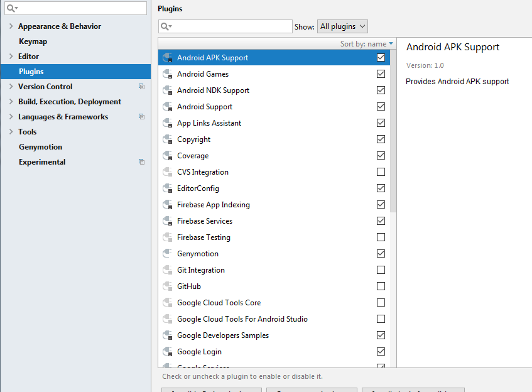Click the Firebase Services plugin icon
The image size is (532, 392).
coord(168,221)
